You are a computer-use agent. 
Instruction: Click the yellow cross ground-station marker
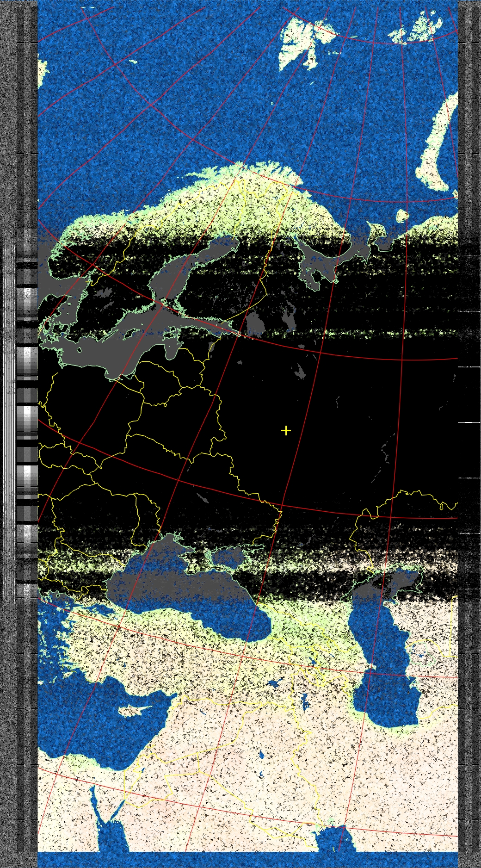(286, 431)
